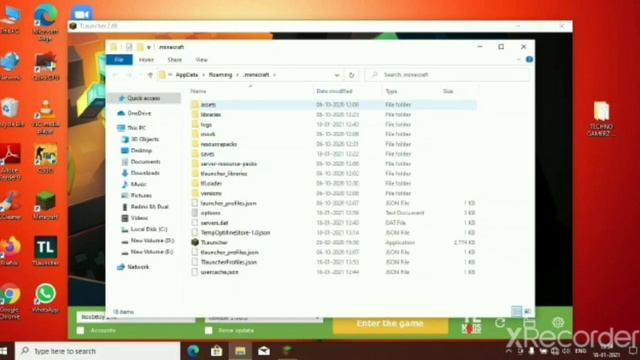
Task: Expand the Explorer ribbon chevron
Action: coord(519,60)
